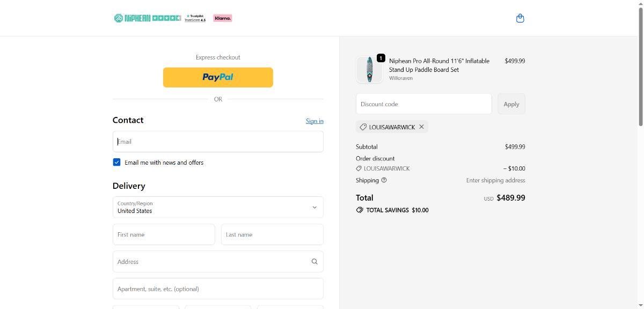Click the address search magnifier icon
The width and height of the screenshot is (644, 309).
tap(314, 262)
